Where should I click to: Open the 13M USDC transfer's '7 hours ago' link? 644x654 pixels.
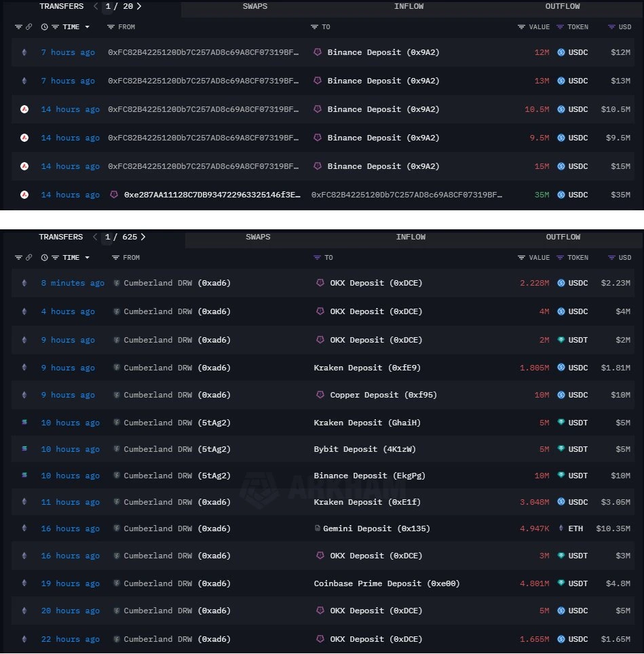[68, 81]
